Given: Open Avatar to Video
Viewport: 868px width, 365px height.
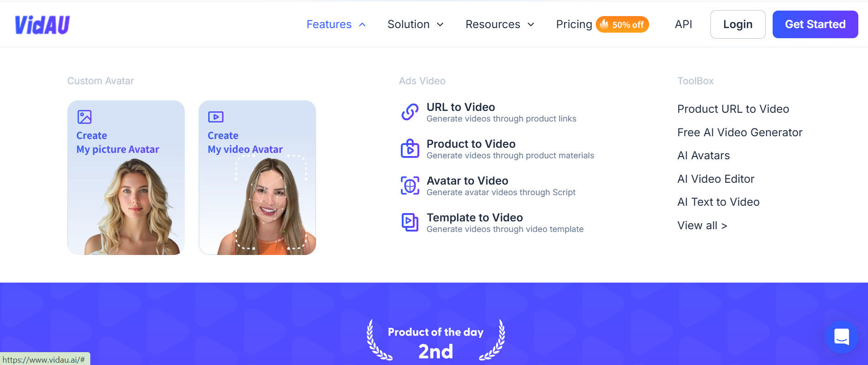Looking at the screenshot, I should [x=467, y=181].
